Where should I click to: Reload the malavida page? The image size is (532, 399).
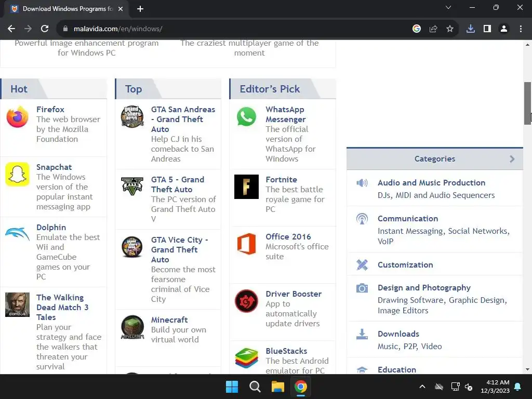45,29
